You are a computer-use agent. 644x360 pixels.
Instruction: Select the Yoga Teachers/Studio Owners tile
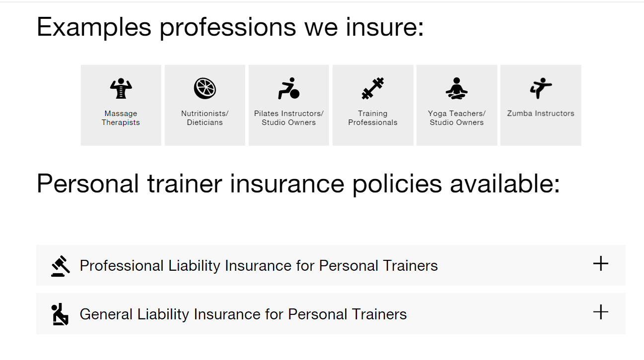click(456, 104)
